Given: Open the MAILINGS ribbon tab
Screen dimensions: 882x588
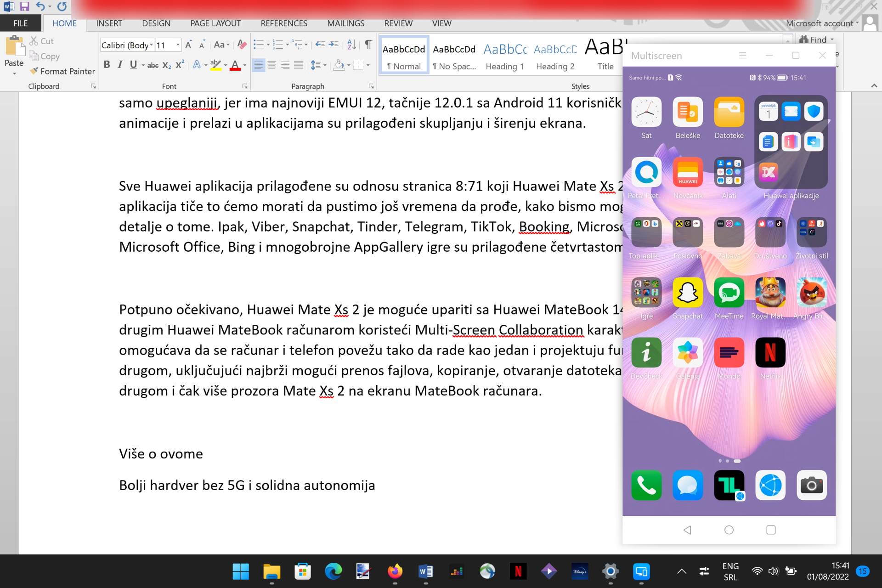Looking at the screenshot, I should tap(345, 23).
